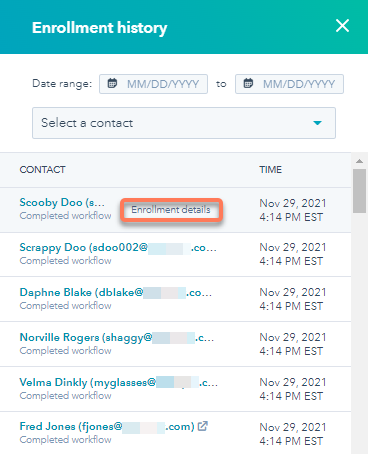Close the Enrollment history panel
Image resolution: width=368 pixels, height=454 pixels.
[342, 26]
